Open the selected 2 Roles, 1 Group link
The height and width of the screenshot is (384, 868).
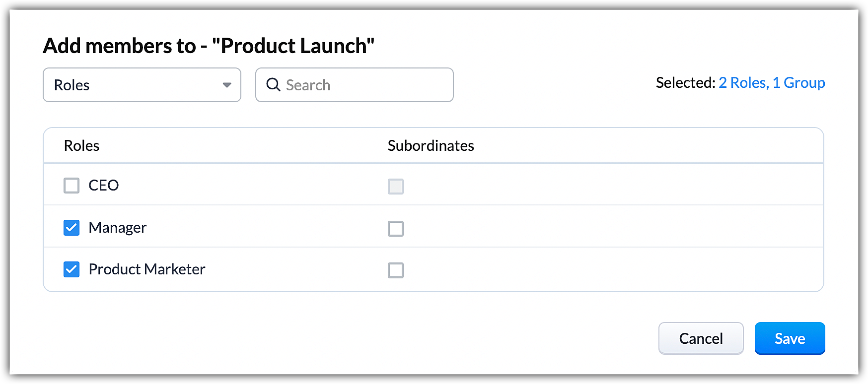click(772, 82)
